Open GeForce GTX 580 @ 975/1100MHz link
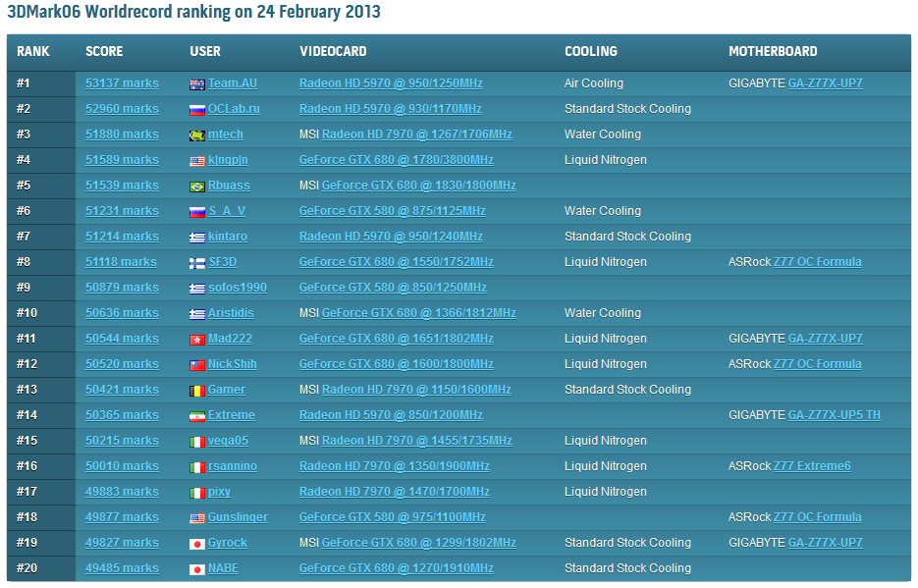This screenshot has height=588, width=918. tap(393, 517)
